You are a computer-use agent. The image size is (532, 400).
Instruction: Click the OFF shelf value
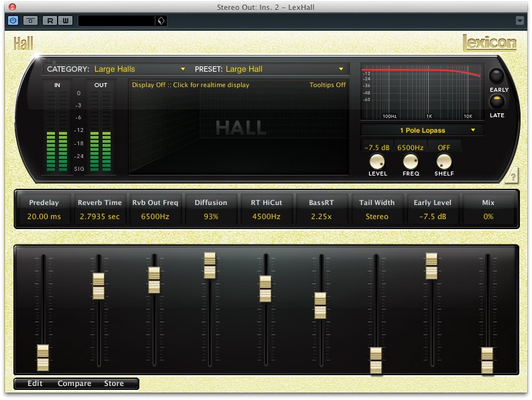click(444, 147)
